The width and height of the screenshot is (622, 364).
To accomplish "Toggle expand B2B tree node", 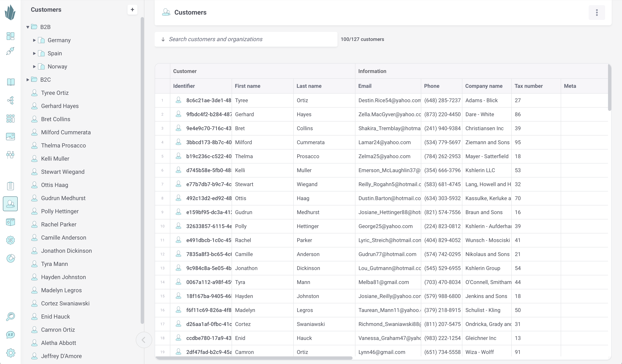I will (x=28, y=27).
